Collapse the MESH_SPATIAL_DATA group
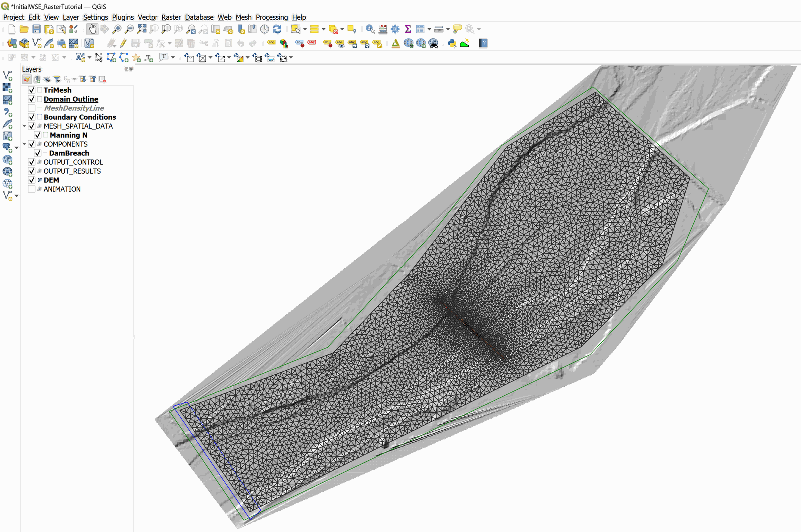The width and height of the screenshot is (801, 532). (x=24, y=126)
